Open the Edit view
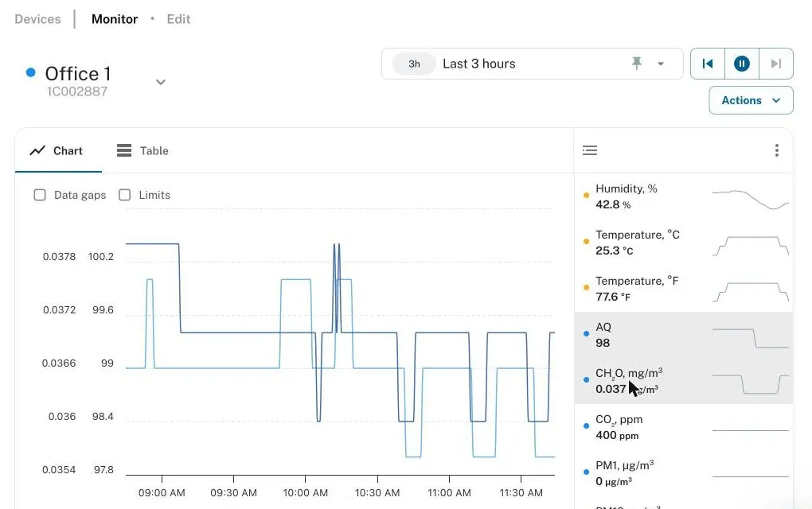Image resolution: width=812 pixels, height=509 pixels. pyautogui.click(x=178, y=19)
